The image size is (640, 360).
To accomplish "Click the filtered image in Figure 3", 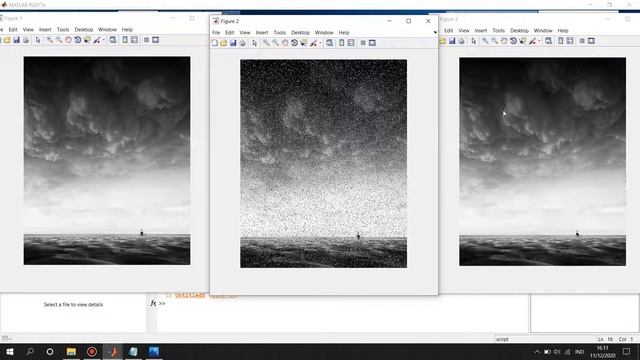I will coord(542,162).
